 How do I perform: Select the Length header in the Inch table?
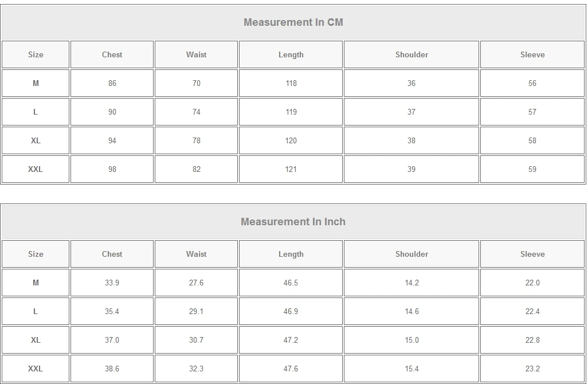tap(291, 254)
